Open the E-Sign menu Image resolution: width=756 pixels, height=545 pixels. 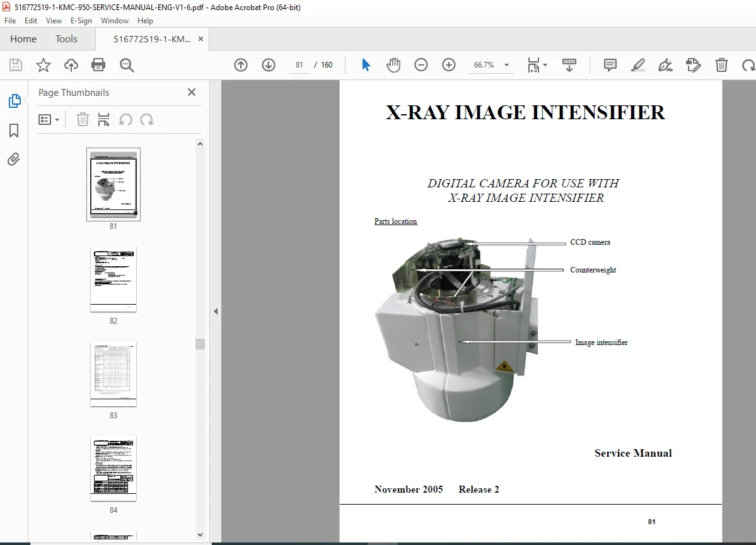coord(81,21)
